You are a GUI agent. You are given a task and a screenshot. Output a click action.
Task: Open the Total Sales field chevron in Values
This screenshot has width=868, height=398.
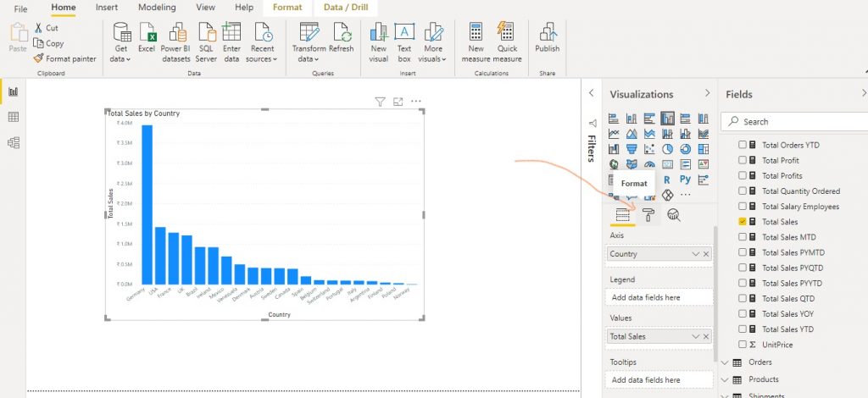tap(696, 337)
